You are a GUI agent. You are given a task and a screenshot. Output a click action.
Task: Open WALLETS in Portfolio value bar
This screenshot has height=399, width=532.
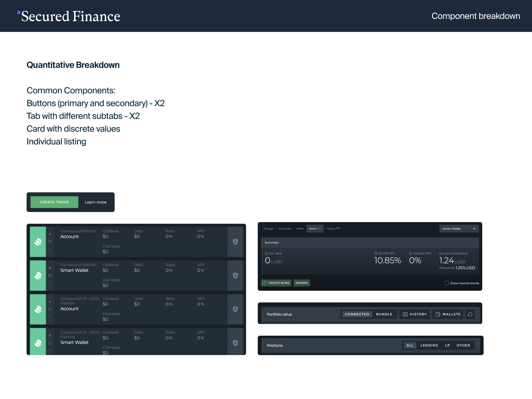click(x=448, y=314)
